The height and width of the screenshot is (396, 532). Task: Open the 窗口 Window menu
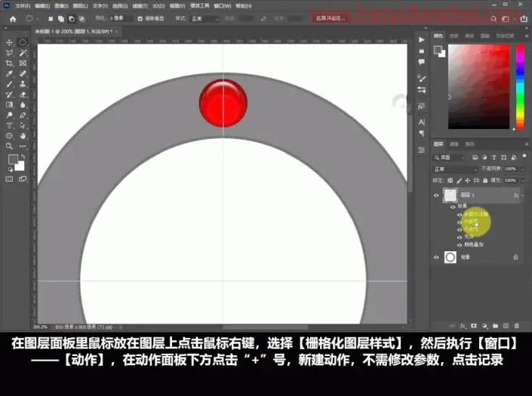[222, 6]
